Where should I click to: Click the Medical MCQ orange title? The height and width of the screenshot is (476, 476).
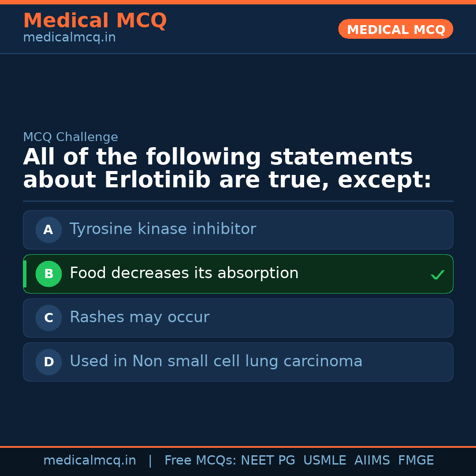coord(95,21)
